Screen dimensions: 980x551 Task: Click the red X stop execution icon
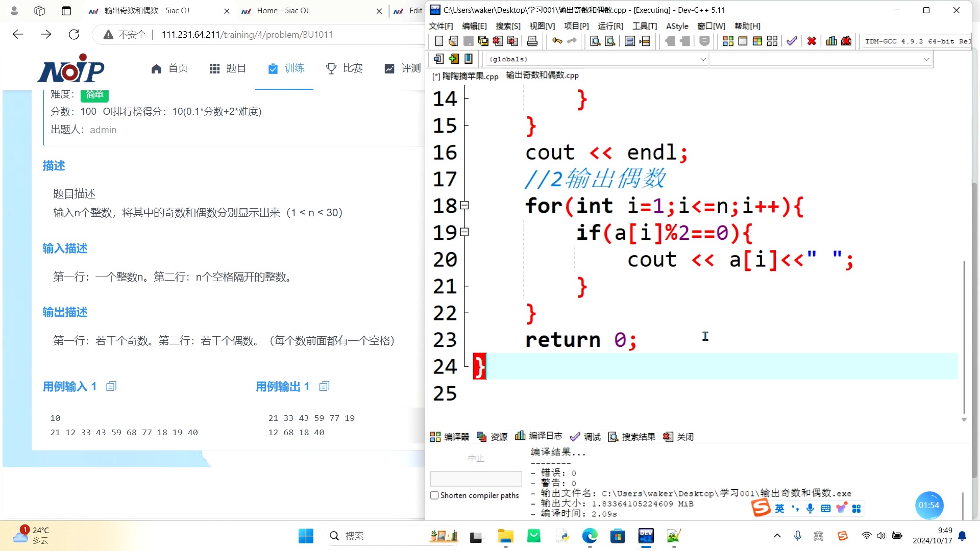click(x=812, y=41)
